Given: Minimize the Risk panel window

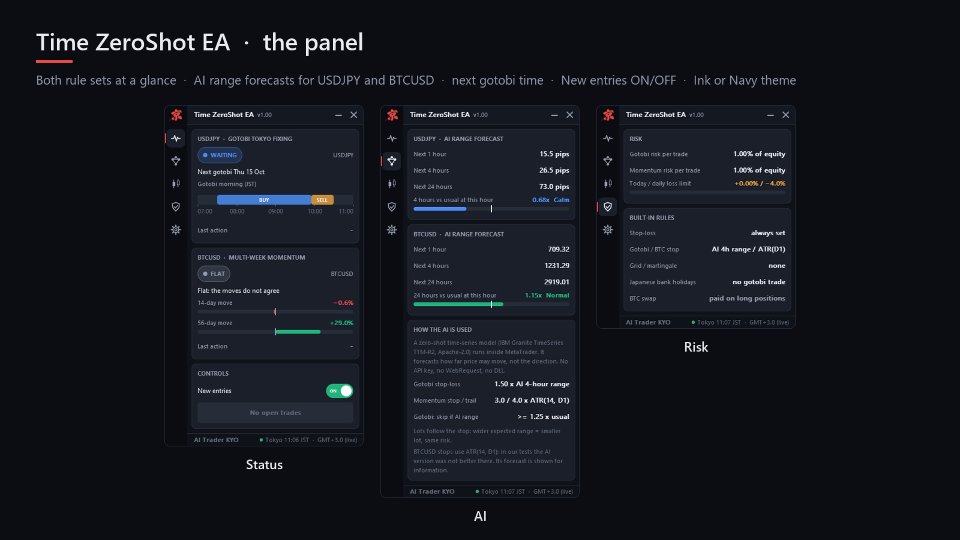Looking at the screenshot, I should [x=771, y=115].
